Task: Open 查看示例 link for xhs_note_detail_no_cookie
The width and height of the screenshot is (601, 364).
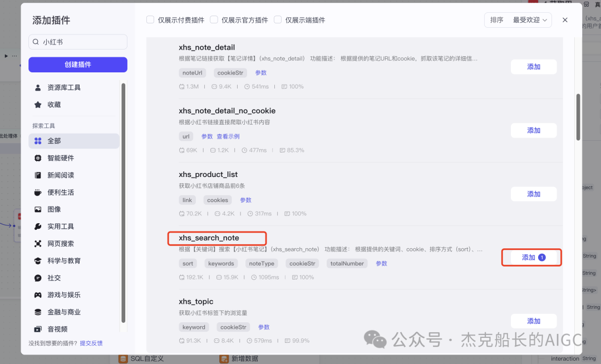Action: point(228,136)
